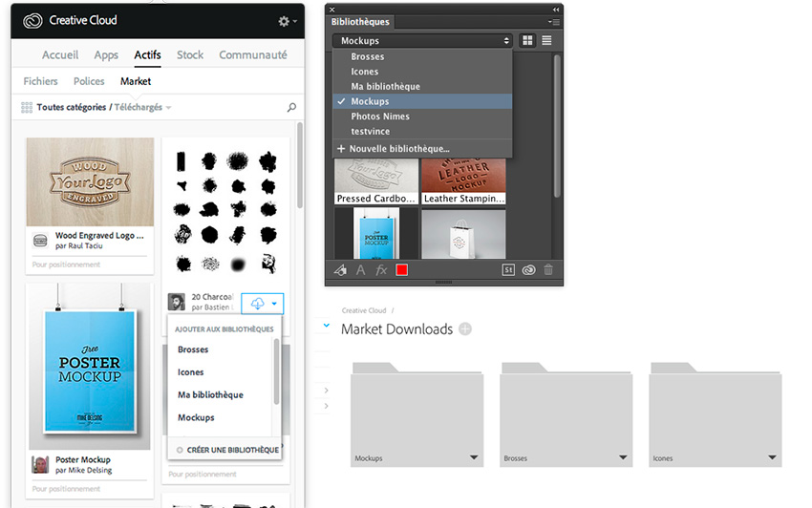Select the Actifs tab
The image size is (812, 508).
[x=147, y=54]
